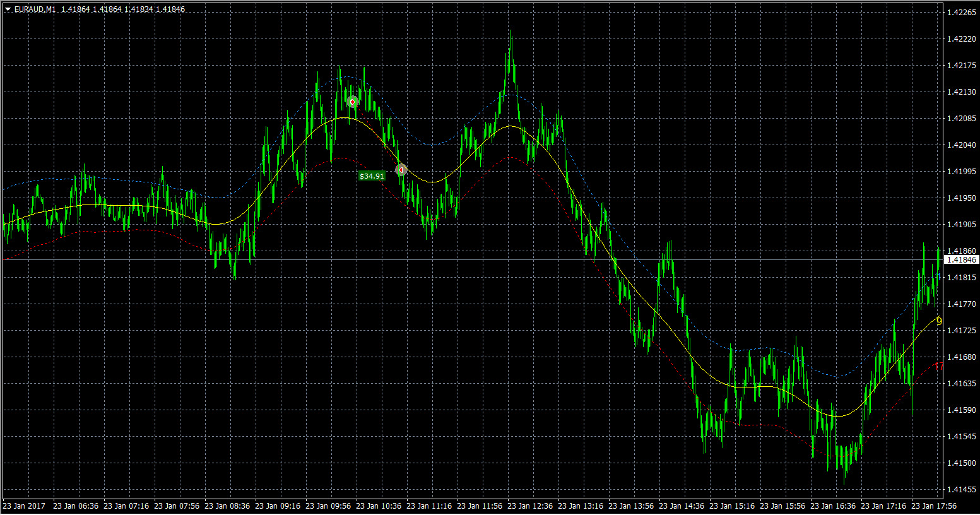The image size is (980, 515).
Task: Click the current price tag 1.41846
Action: [x=962, y=260]
